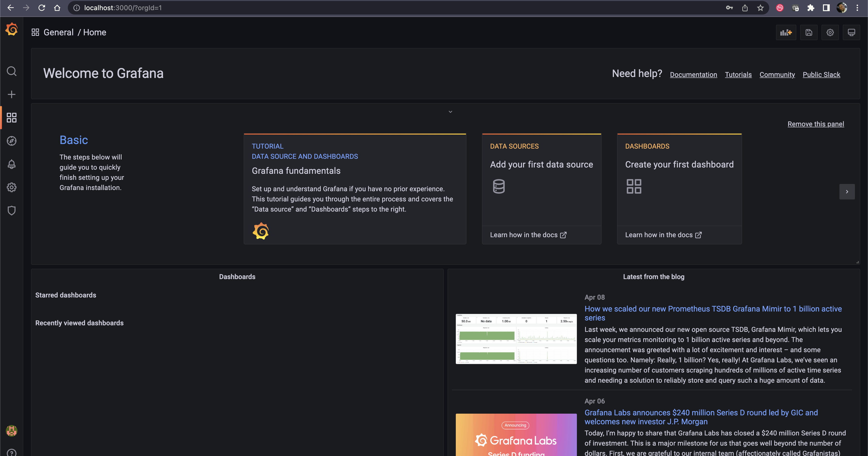Open the Configuration gear sidebar icon

[x=11, y=187]
